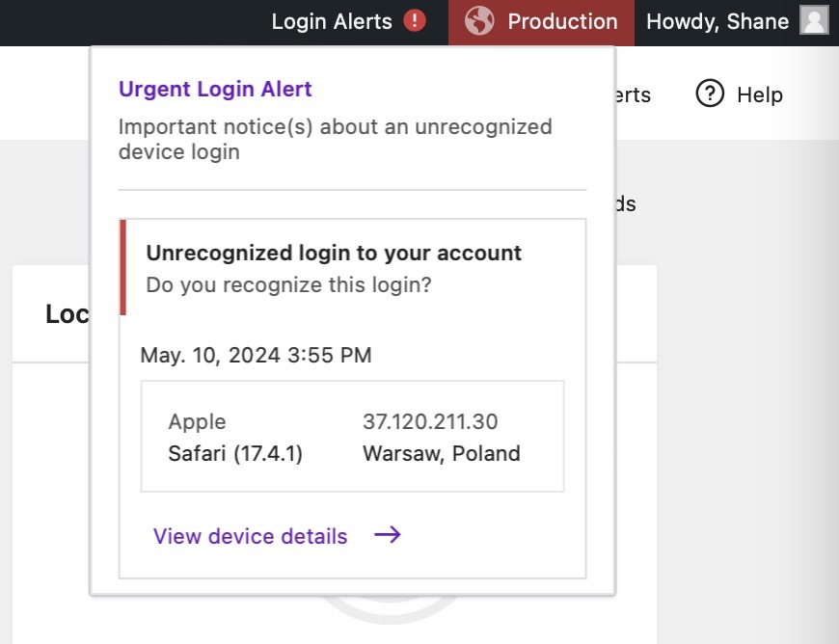Open Login Alerts in the admin bar
Viewport: 839px width, 644px height.
click(x=332, y=21)
